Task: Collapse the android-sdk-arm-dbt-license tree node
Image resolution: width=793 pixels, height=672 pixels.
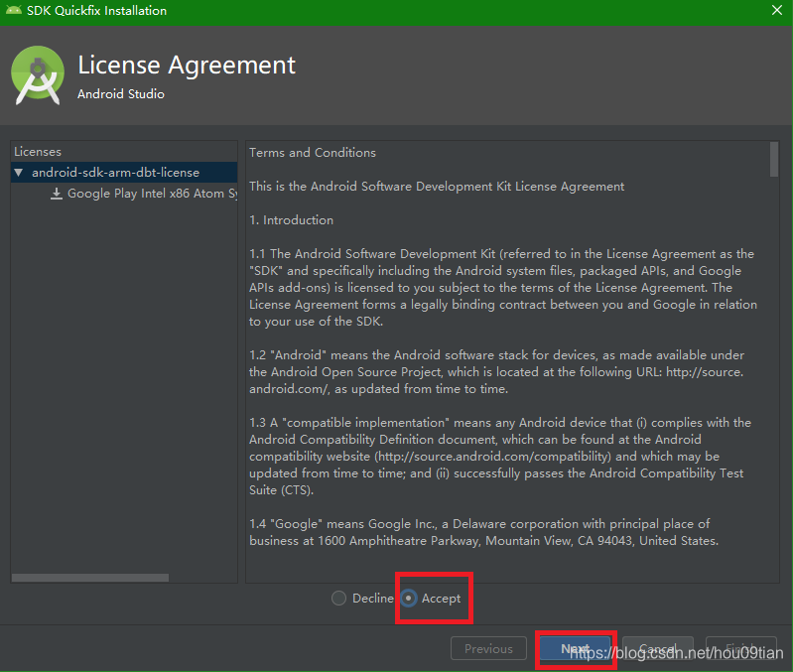Action: click(19, 173)
